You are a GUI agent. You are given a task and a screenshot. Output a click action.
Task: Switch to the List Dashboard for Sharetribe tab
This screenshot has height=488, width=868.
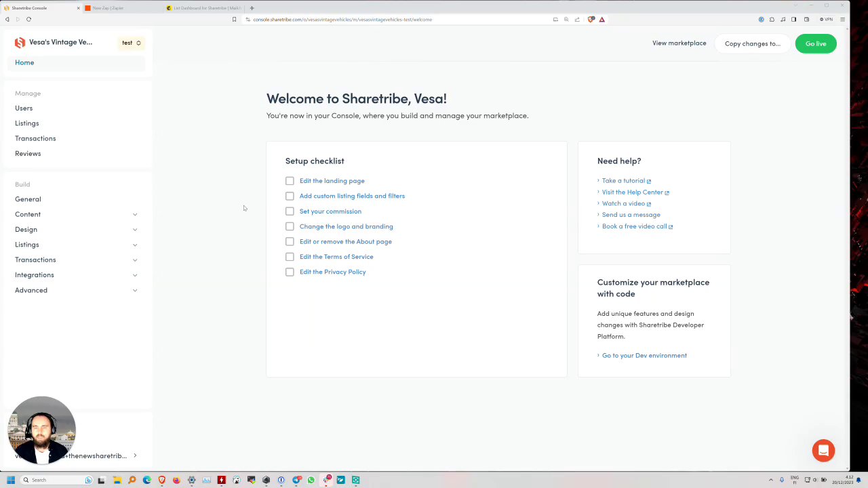pyautogui.click(x=204, y=8)
